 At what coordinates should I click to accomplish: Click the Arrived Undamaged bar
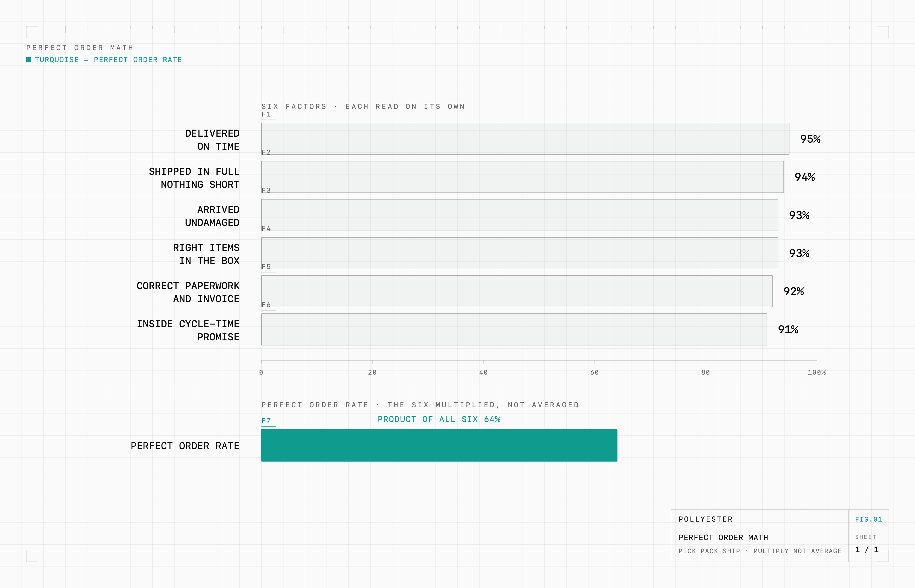[x=520, y=215]
